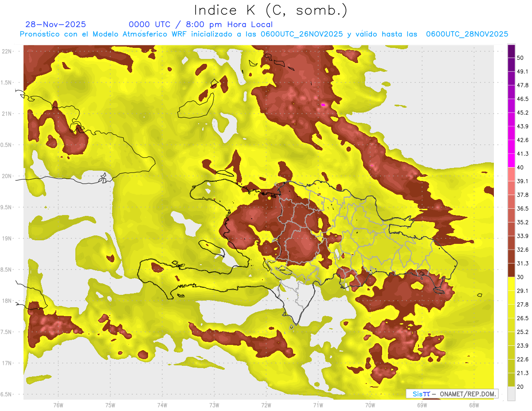Click the colorbar value "35.2"
The width and height of the screenshot is (532, 411).
click(x=523, y=222)
